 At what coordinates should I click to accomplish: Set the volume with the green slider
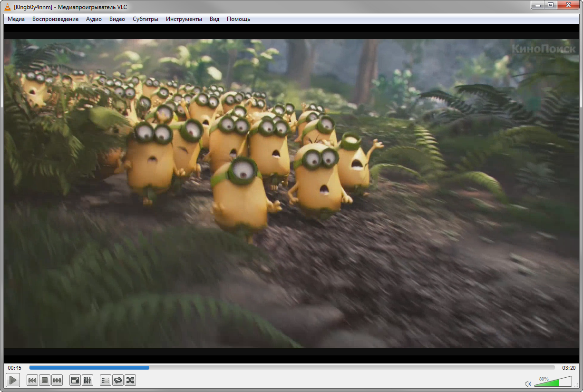click(x=553, y=382)
